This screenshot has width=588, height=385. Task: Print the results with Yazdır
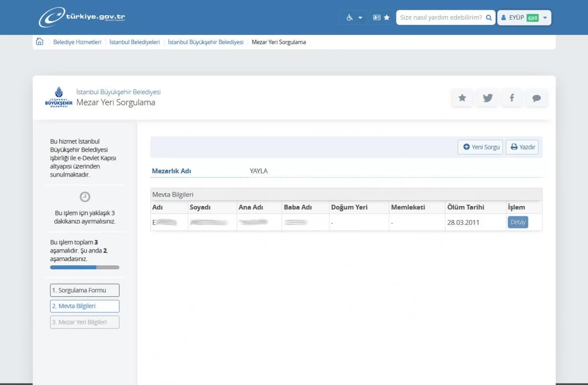[522, 147]
